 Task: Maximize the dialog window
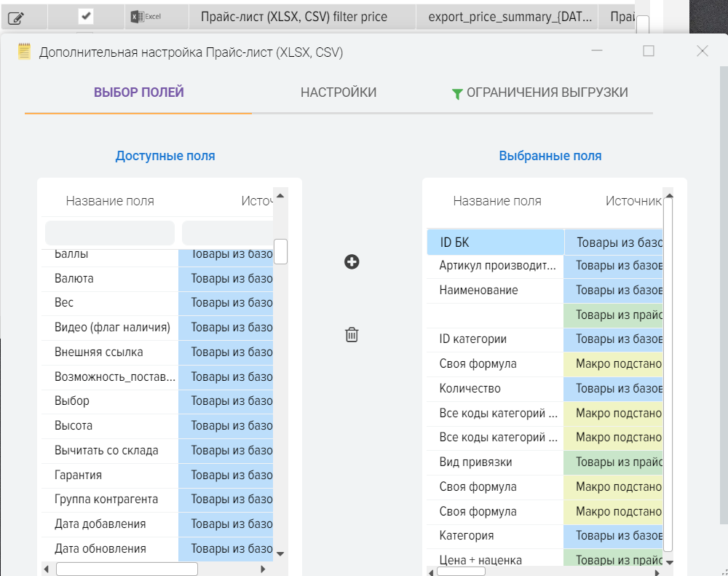click(x=649, y=51)
